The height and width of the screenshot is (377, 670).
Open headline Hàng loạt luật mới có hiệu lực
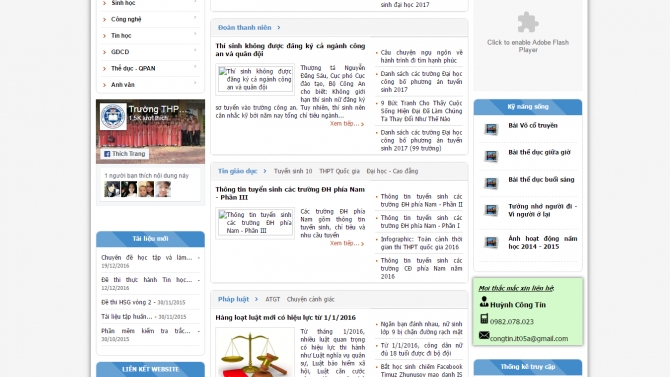pos(285,318)
